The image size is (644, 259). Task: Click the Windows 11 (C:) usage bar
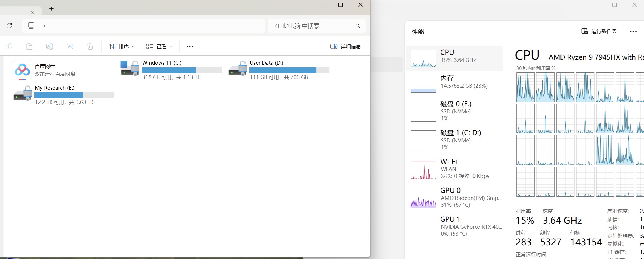coord(182,70)
